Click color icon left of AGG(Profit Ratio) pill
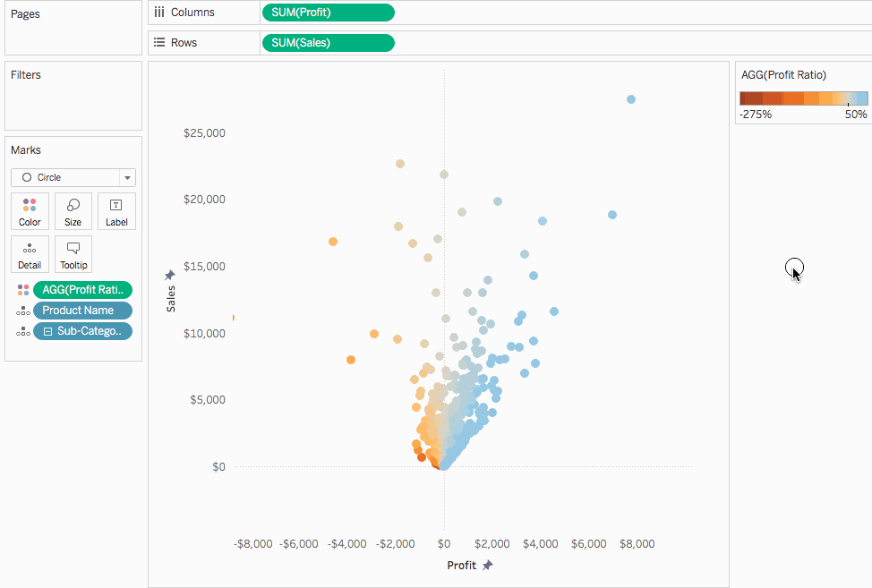The height and width of the screenshot is (588, 872). click(x=22, y=290)
